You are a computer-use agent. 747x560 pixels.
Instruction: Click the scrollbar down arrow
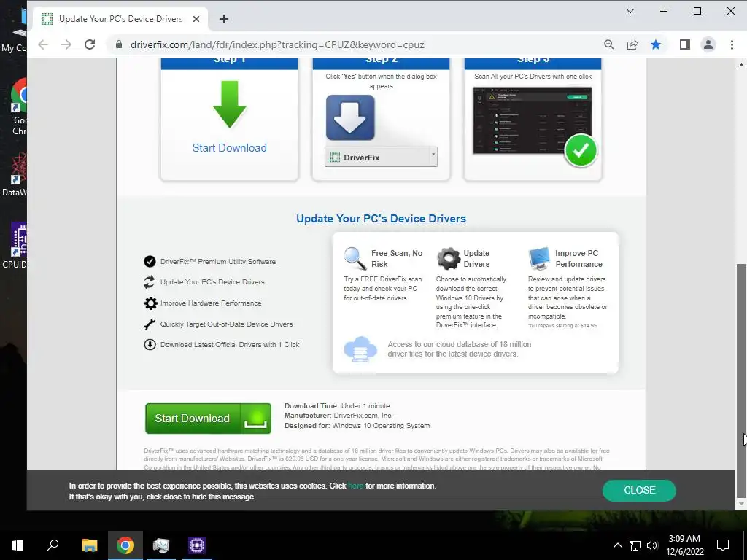point(741,504)
